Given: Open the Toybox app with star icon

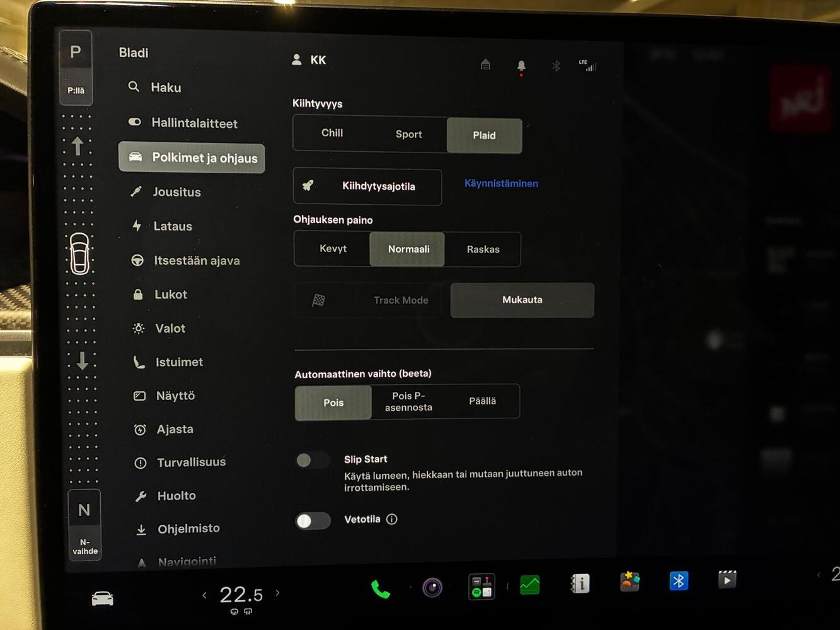Looking at the screenshot, I should [x=630, y=581].
